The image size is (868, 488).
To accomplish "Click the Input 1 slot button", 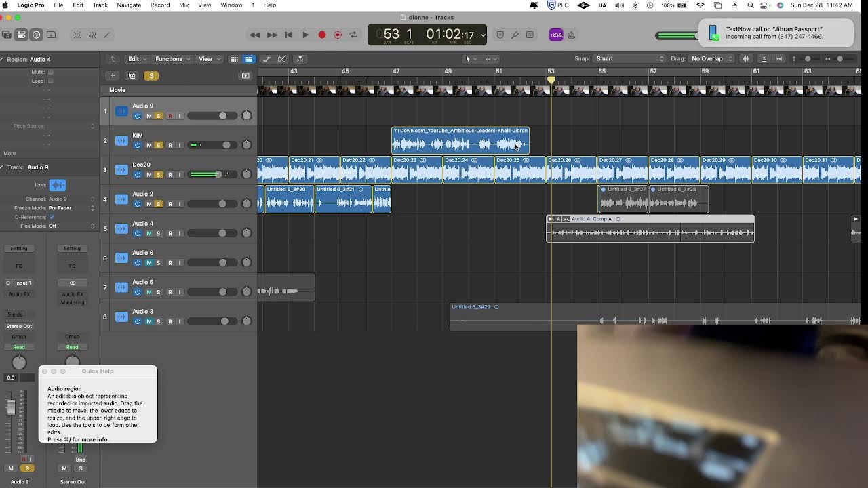I will pos(23,283).
